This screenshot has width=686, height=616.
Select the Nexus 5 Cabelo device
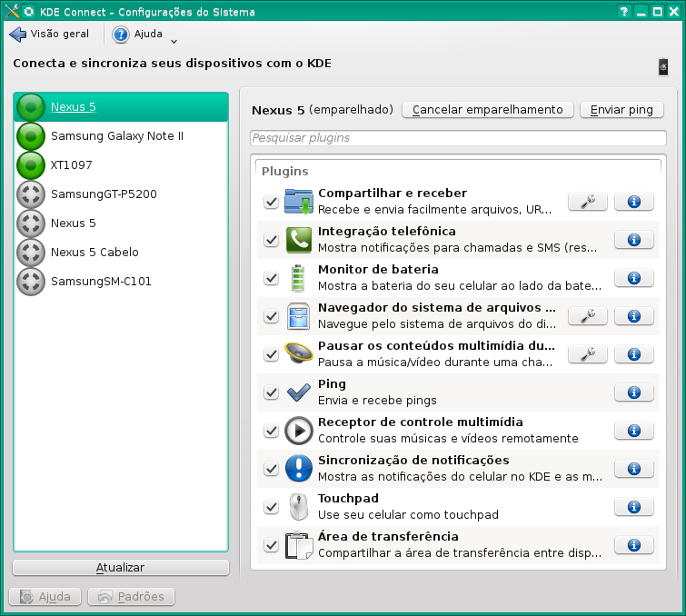pyautogui.click(x=121, y=253)
